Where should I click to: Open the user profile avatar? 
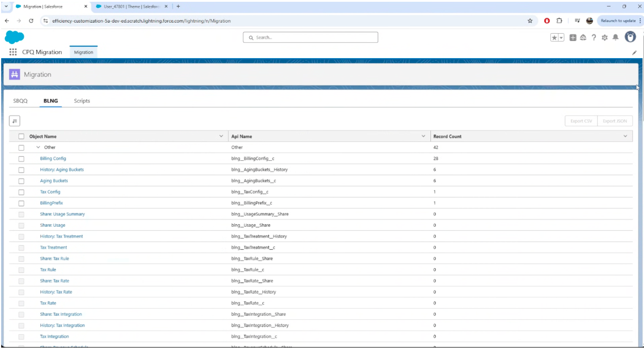point(630,37)
